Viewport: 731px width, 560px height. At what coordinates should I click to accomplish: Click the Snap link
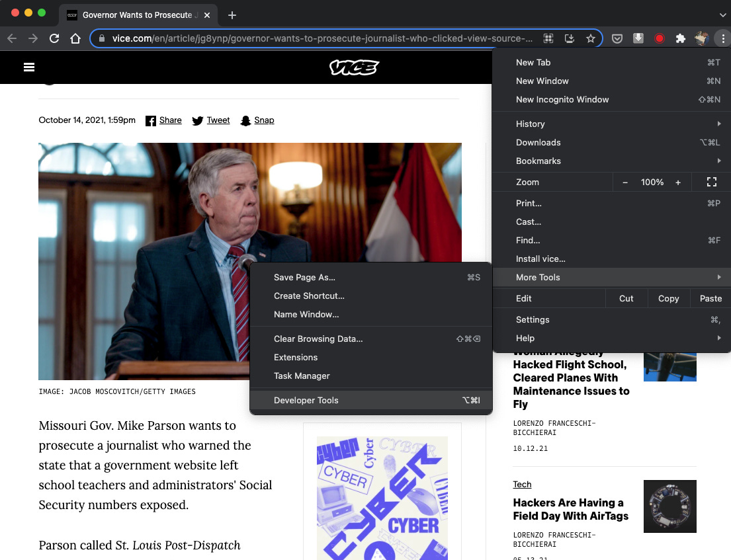pyautogui.click(x=264, y=120)
